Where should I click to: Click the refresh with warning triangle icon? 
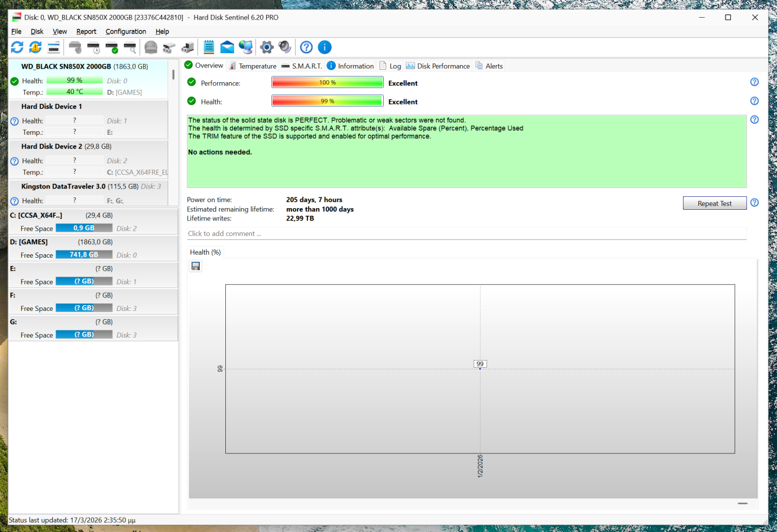tap(35, 47)
